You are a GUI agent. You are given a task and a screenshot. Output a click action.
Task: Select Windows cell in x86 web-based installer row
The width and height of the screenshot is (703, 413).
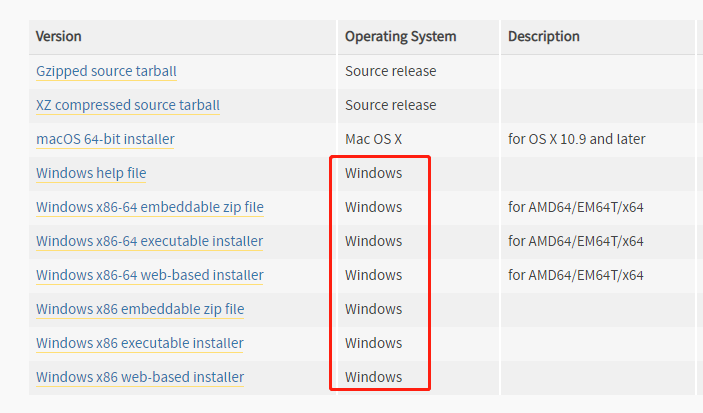(x=373, y=377)
